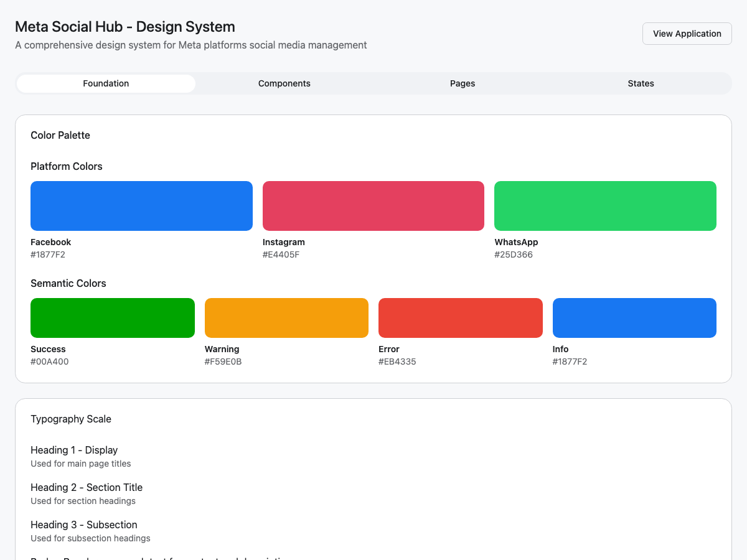Screen dimensions: 747x560
Task: Click the #EB4335 hex code
Action: click(x=397, y=362)
